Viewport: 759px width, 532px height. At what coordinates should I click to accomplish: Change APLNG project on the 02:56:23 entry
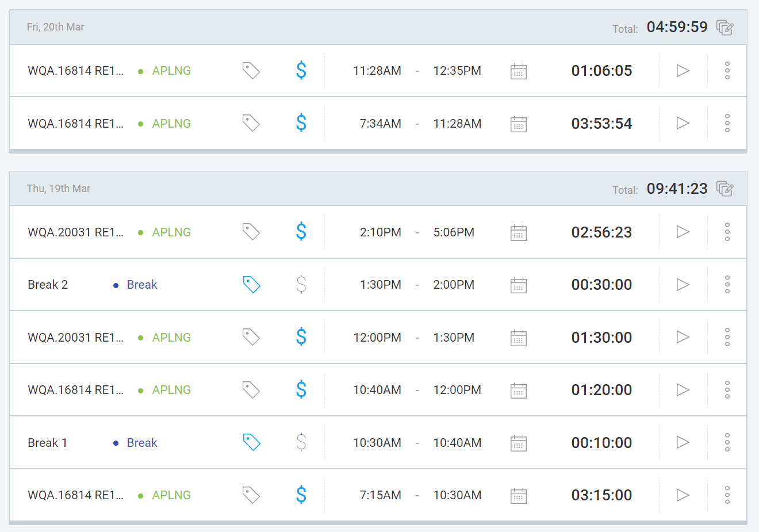point(164,232)
